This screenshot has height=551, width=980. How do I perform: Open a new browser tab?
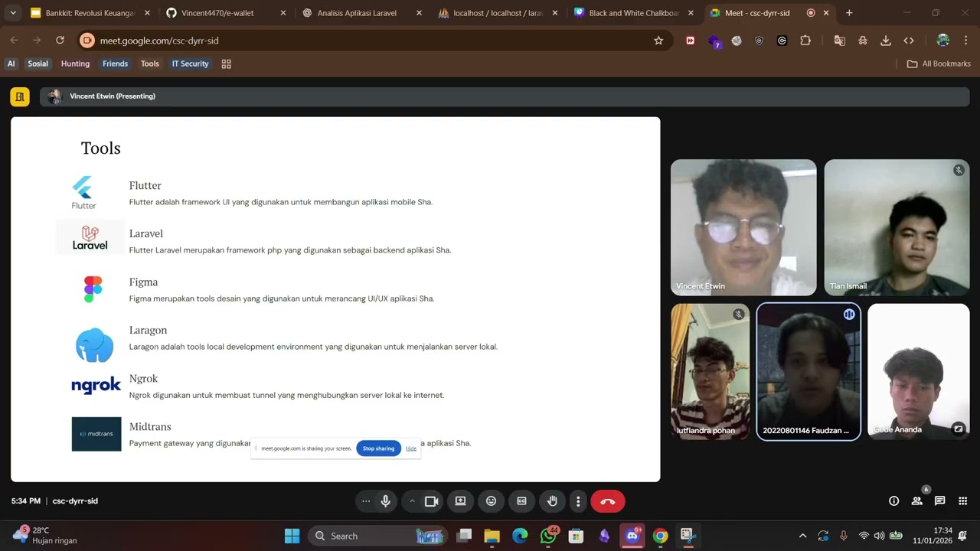point(849,13)
